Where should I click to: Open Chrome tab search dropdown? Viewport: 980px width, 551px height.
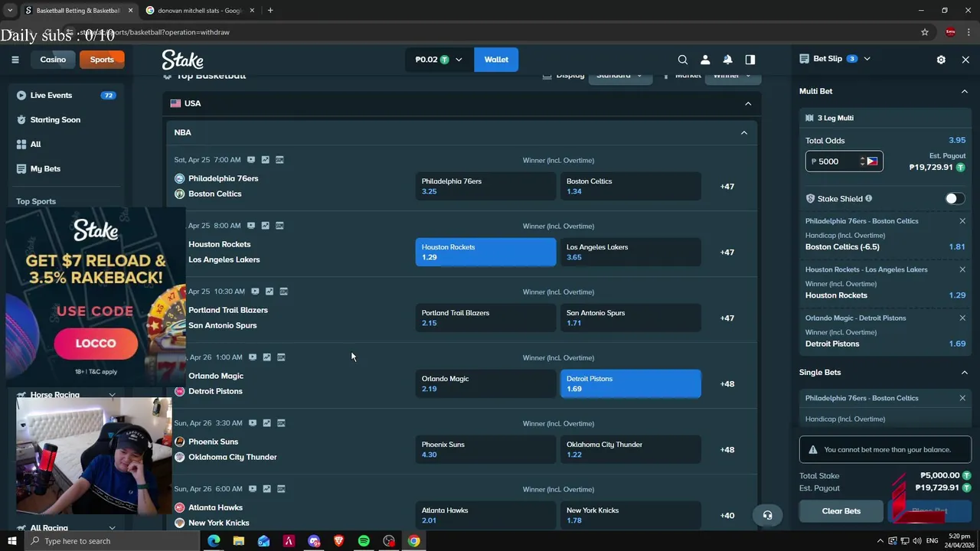[x=10, y=11]
